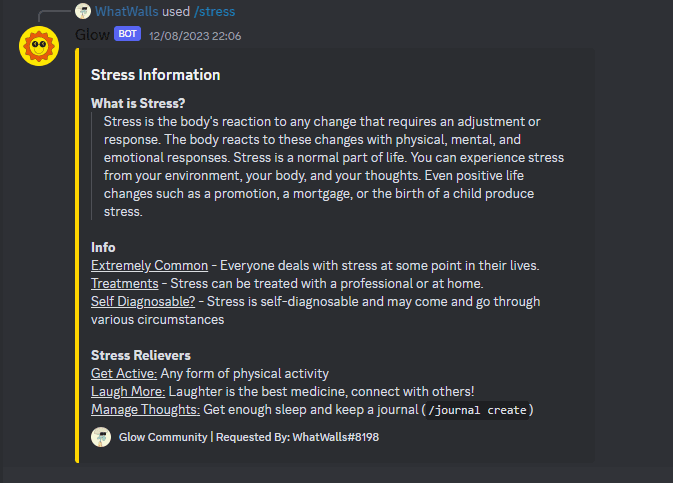Click the yellow embed color bar
Image resolution: width=673 pixels, height=483 pixels.
click(x=77, y=255)
